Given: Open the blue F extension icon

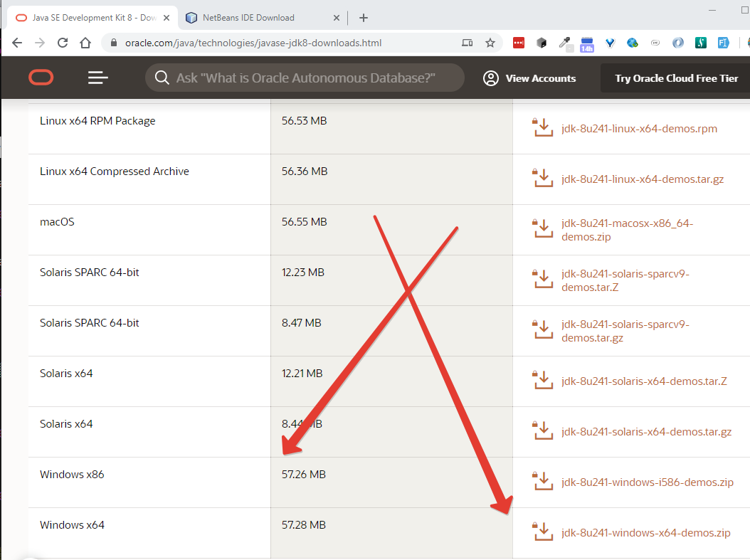Looking at the screenshot, I should tap(723, 43).
